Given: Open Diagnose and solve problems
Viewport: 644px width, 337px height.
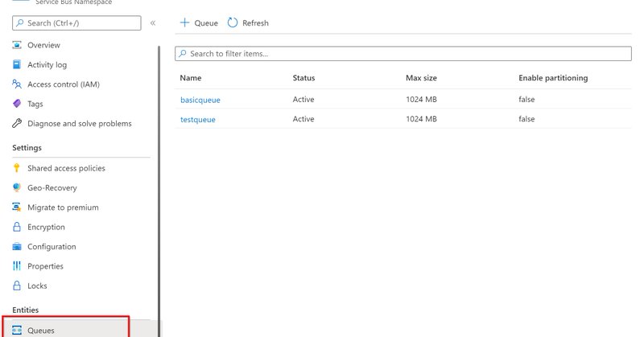Looking at the screenshot, I should (x=81, y=124).
